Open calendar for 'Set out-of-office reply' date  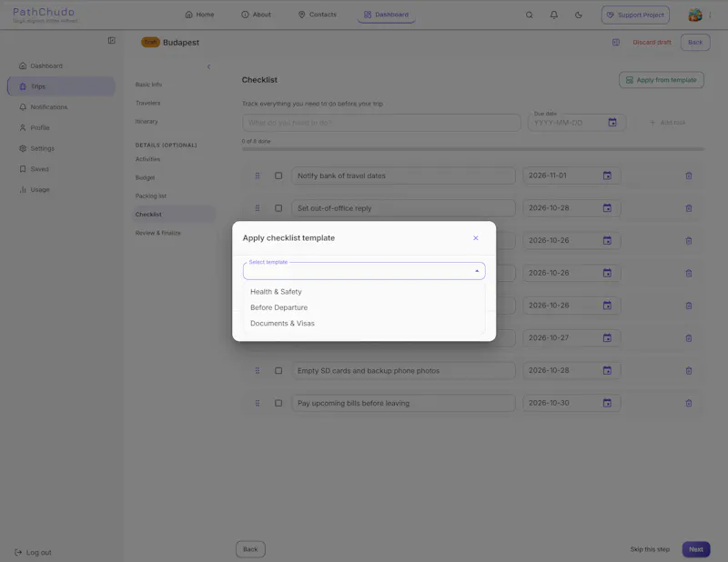click(x=607, y=208)
